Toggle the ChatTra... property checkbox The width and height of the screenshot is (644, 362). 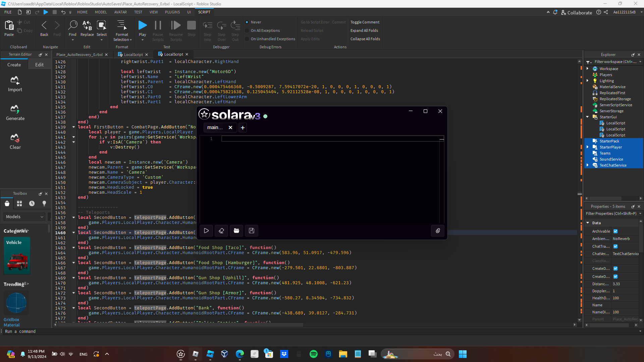[615, 246]
